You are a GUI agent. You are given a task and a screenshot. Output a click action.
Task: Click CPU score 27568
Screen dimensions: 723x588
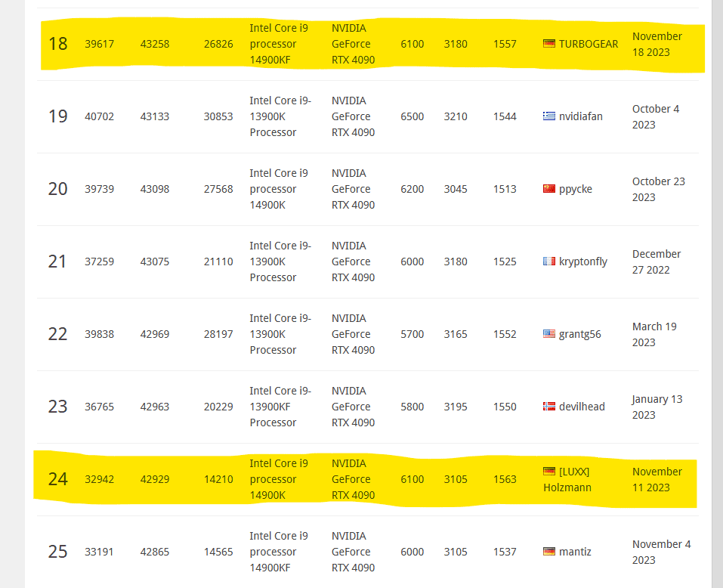218,189
